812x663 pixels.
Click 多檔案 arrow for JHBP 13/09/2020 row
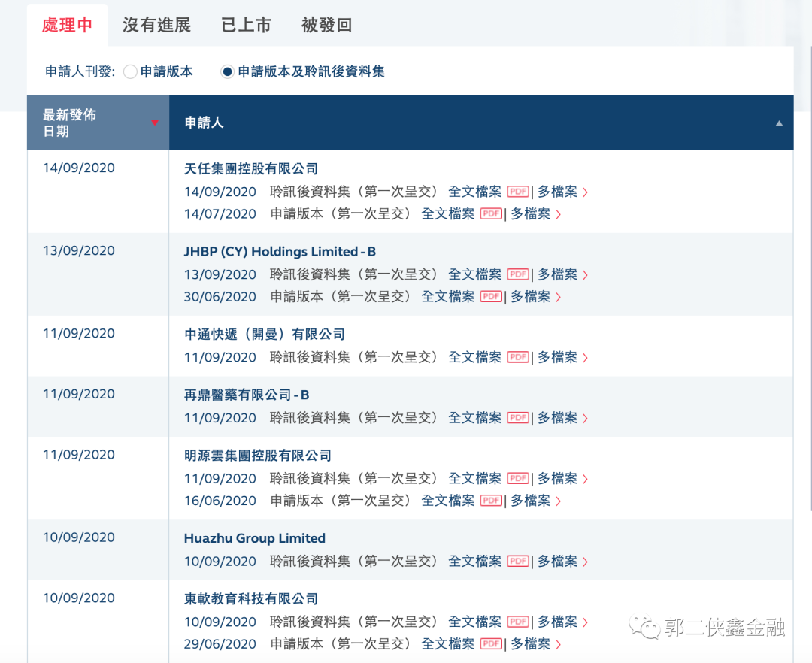coord(585,275)
